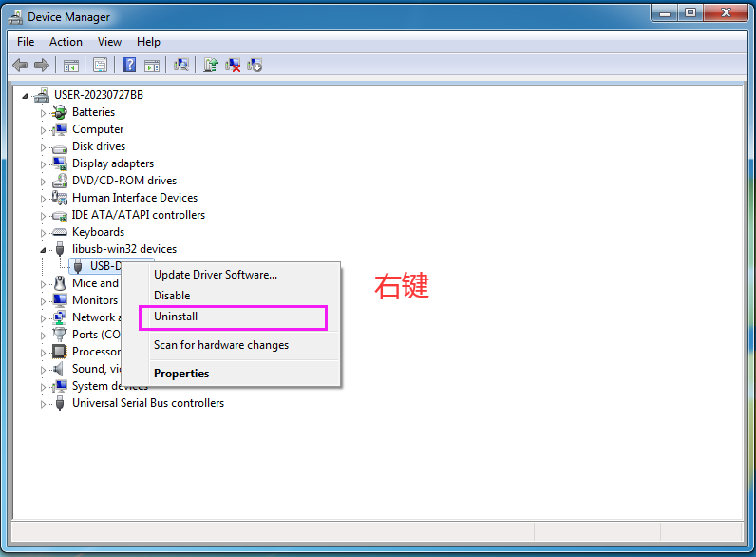Click the Disable device toolbar icon
The width and height of the screenshot is (756, 557).
[x=255, y=66]
